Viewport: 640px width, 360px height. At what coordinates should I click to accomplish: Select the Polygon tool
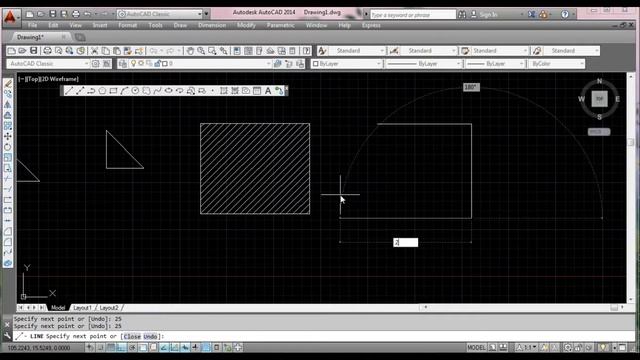tap(102, 91)
